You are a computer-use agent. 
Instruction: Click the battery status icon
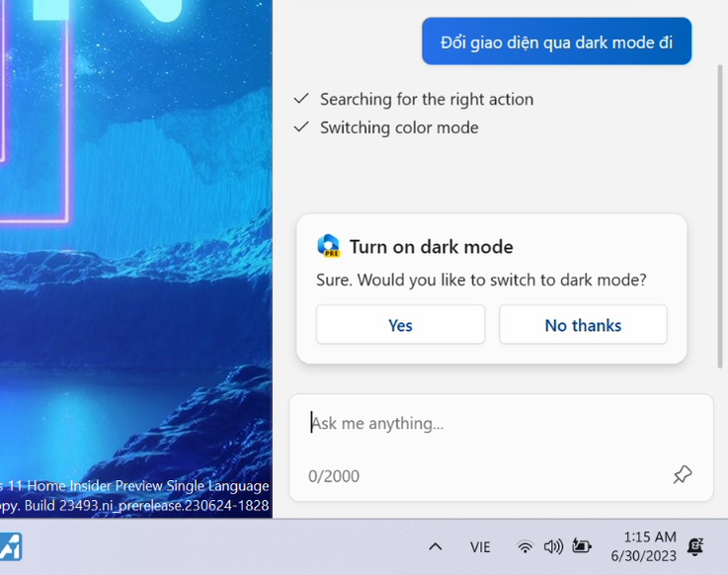tap(582, 546)
